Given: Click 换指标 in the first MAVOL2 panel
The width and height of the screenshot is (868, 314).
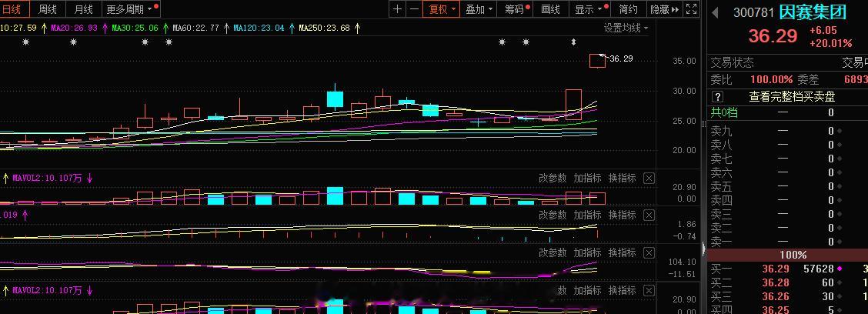Looking at the screenshot, I should click(x=623, y=179).
